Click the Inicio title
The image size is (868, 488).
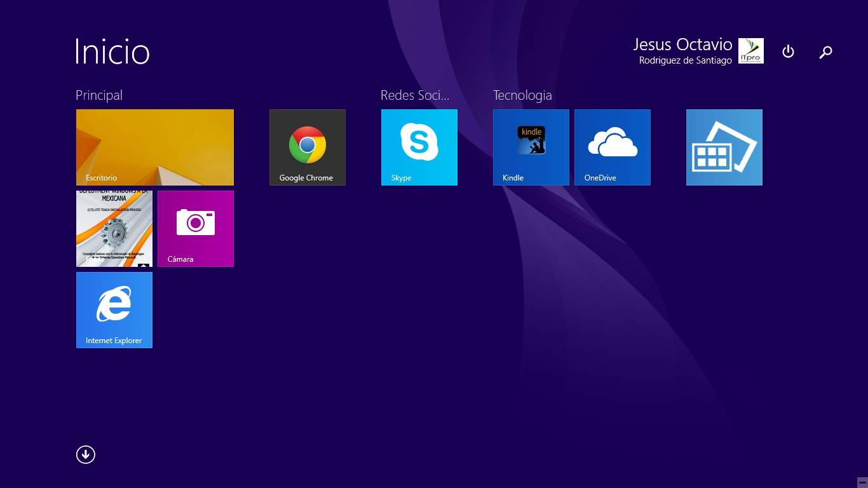pos(112,52)
